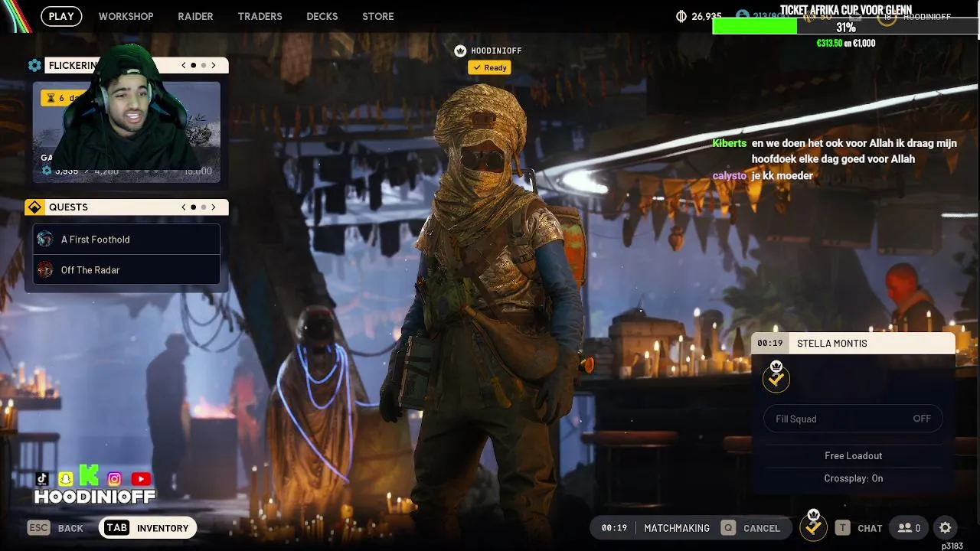Click the coin currency icon beside 26,935
Image resolution: width=980 pixels, height=551 pixels.
click(x=681, y=16)
